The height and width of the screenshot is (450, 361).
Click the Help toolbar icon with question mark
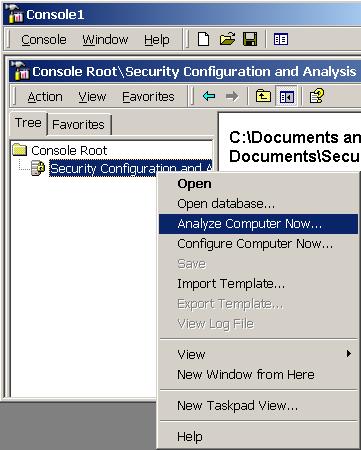[x=316, y=97]
